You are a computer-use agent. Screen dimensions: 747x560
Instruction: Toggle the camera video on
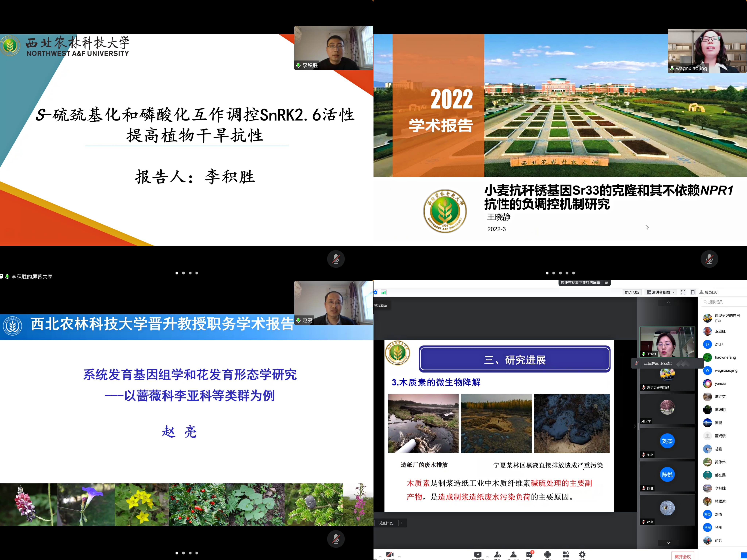[390, 555]
